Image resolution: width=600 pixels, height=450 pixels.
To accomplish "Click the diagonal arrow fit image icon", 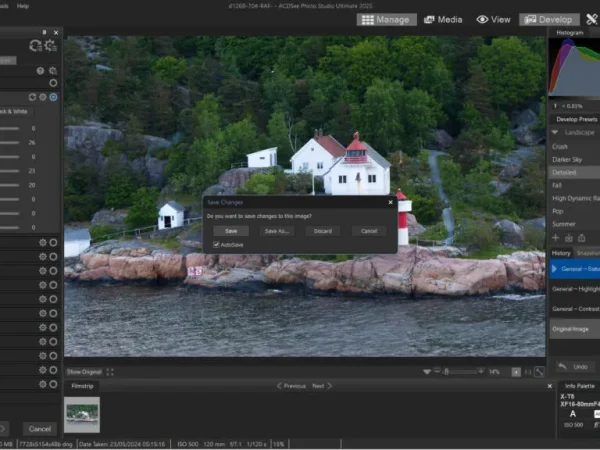I will 539,372.
